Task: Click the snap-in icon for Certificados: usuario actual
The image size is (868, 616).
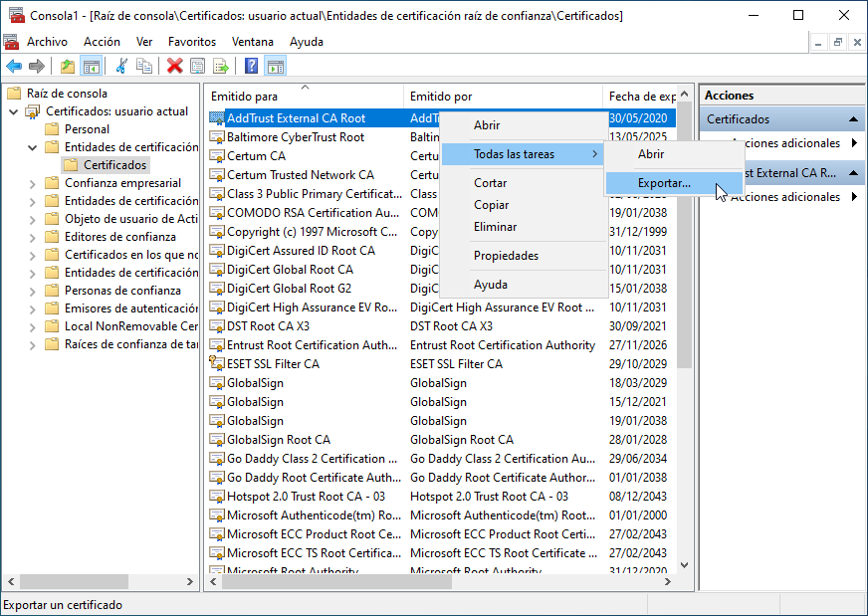Action: coord(33,111)
